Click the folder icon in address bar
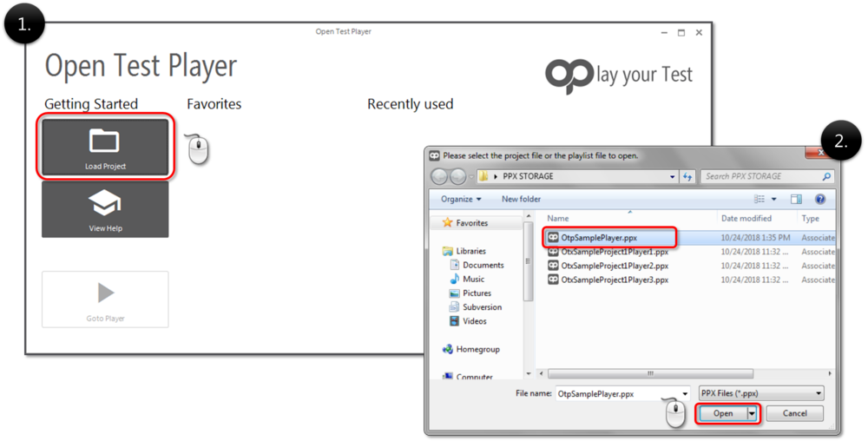868x441 pixels. [483, 176]
